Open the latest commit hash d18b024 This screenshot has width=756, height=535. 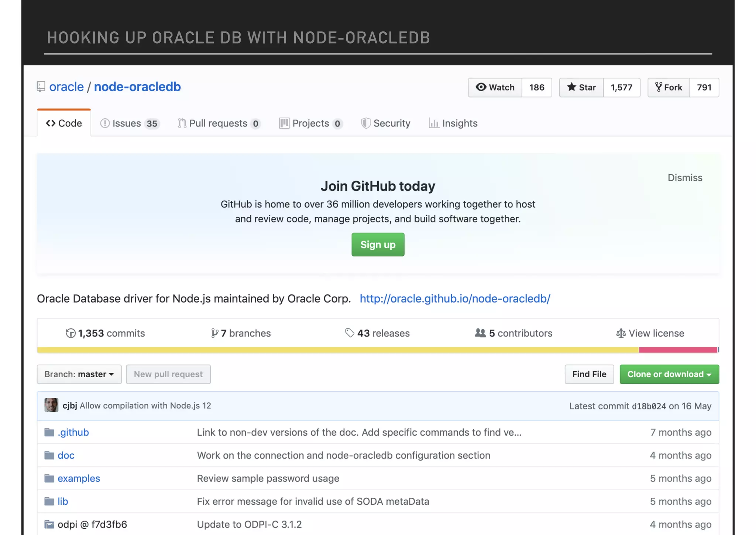(649, 406)
